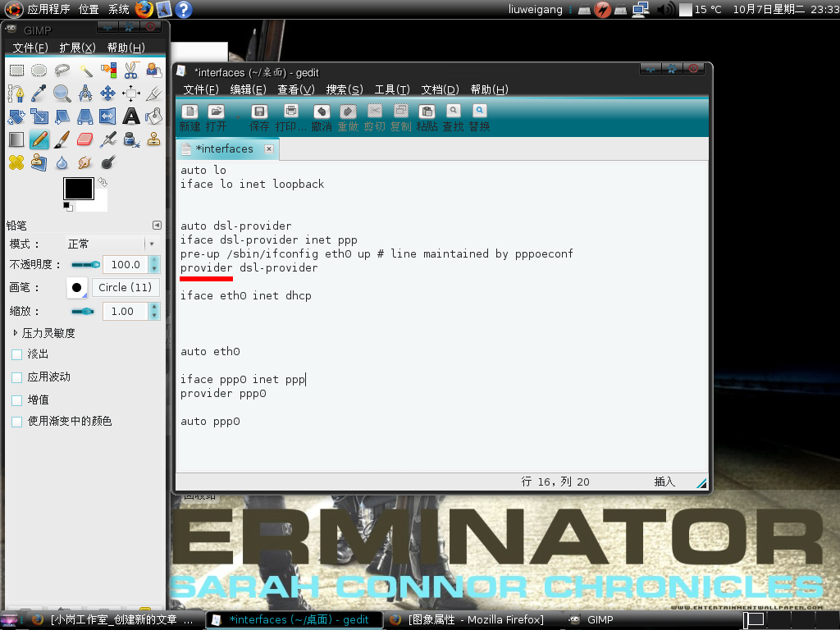Pick the Smudge finger tool
Viewport: 840px width, 630px height.
point(85,162)
